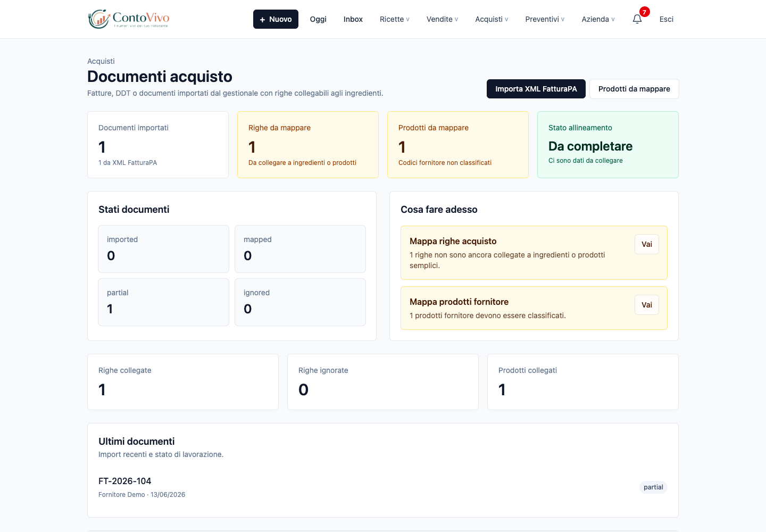The image size is (766, 532).
Task: Click the partial badge on FT-2026-104
Action: tap(653, 487)
